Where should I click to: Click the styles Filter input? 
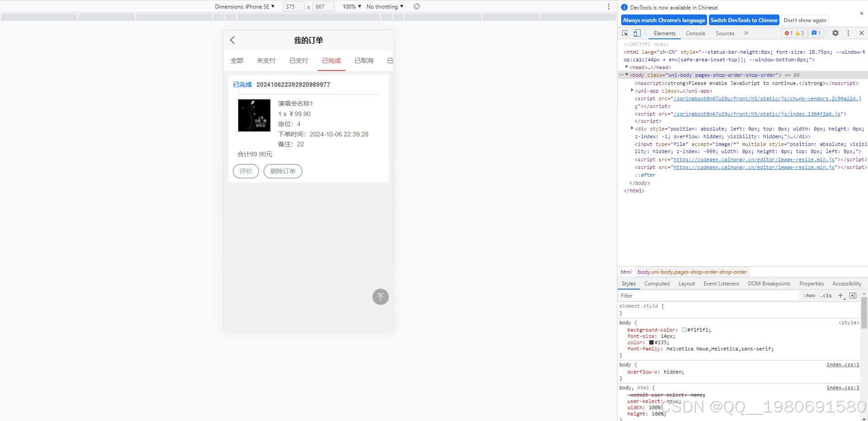[x=709, y=295]
